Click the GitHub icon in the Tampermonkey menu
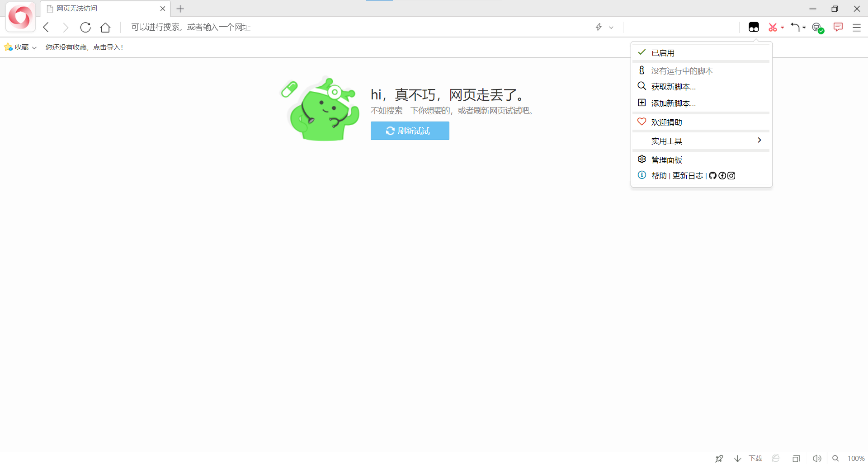 [x=712, y=176]
